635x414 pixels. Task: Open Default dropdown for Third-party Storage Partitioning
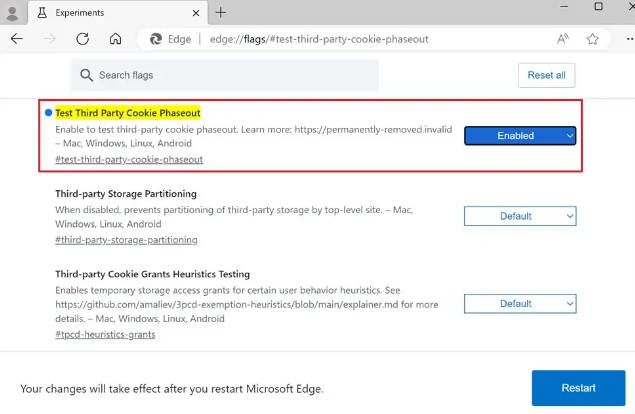coord(520,216)
